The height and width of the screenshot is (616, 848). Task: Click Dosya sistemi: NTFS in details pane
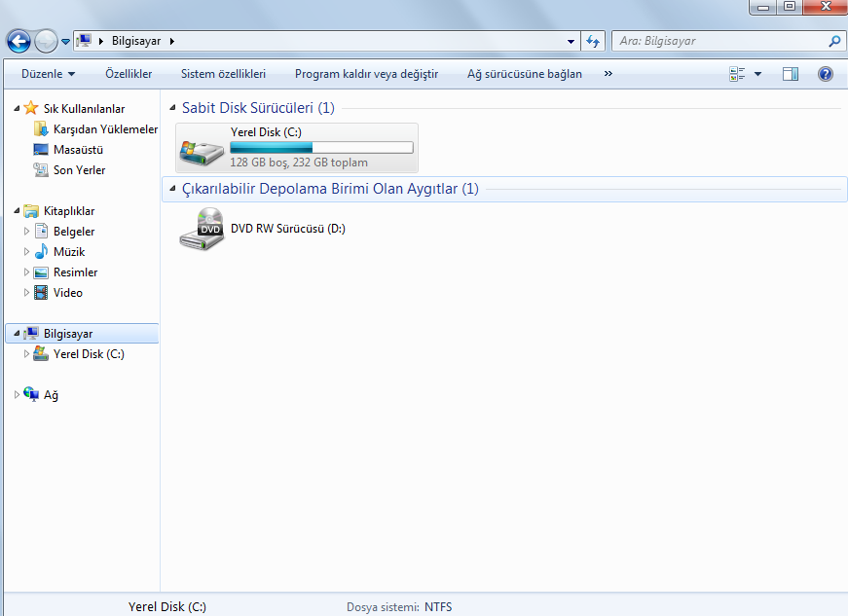pyautogui.click(x=399, y=607)
